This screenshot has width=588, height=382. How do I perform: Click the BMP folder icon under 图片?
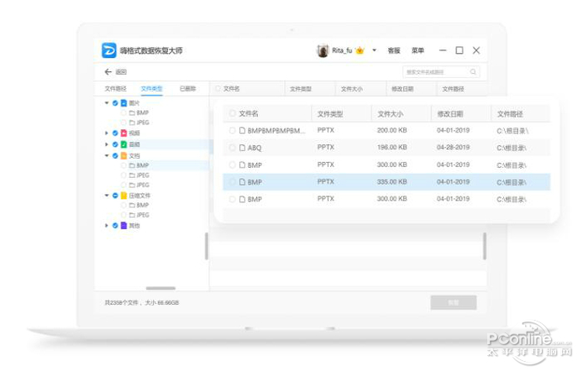(x=132, y=113)
